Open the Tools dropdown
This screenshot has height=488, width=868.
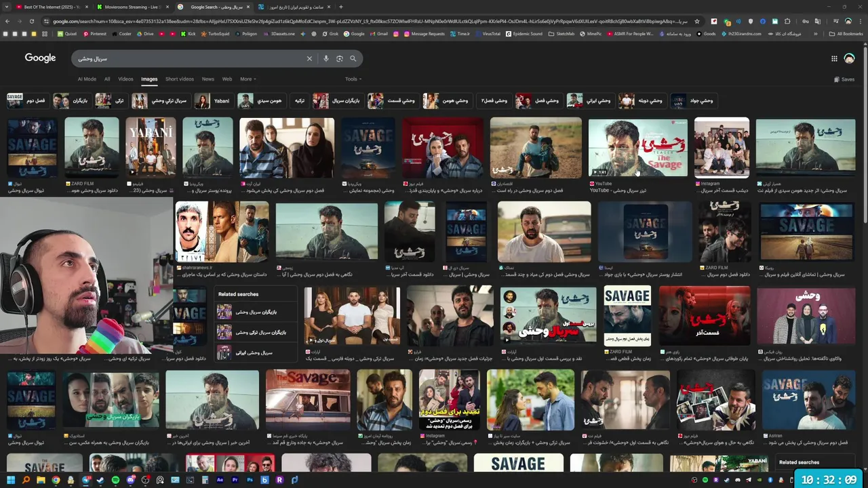pyautogui.click(x=353, y=79)
